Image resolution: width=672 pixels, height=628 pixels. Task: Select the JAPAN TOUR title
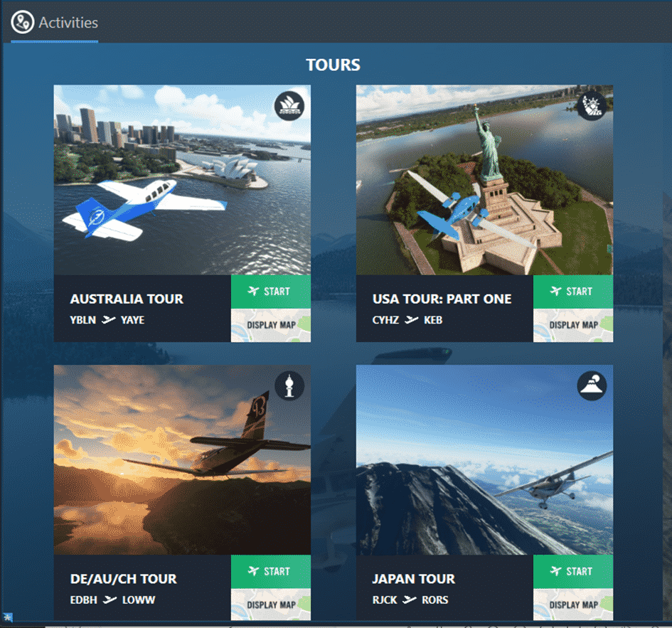tap(414, 579)
